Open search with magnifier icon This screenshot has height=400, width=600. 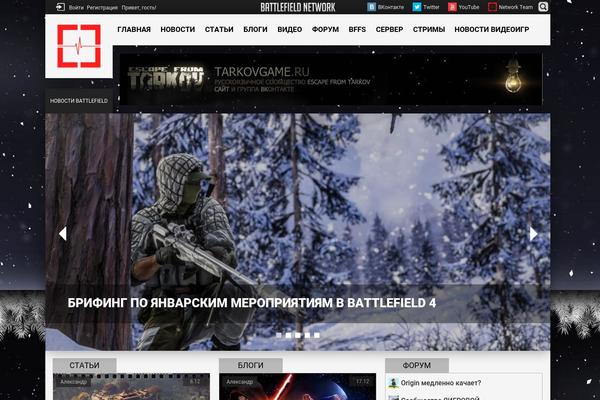(543, 7)
